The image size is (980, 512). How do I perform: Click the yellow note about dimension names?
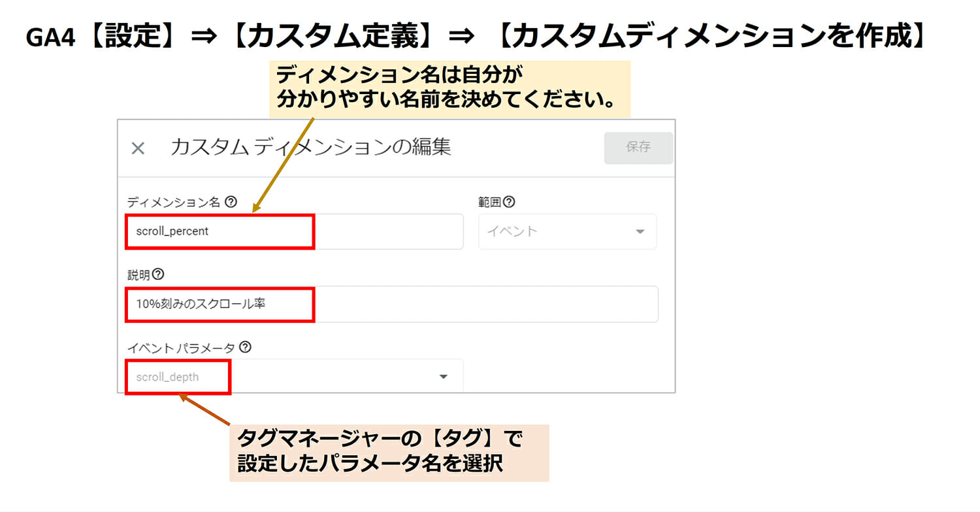pyautogui.click(x=449, y=89)
